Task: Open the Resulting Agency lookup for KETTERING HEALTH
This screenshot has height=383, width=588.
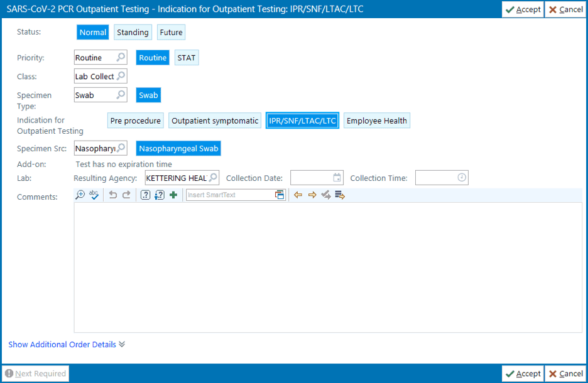Action: click(214, 177)
